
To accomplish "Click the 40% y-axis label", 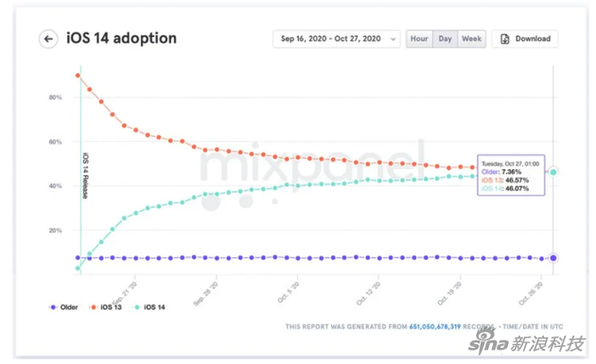I will [55, 186].
